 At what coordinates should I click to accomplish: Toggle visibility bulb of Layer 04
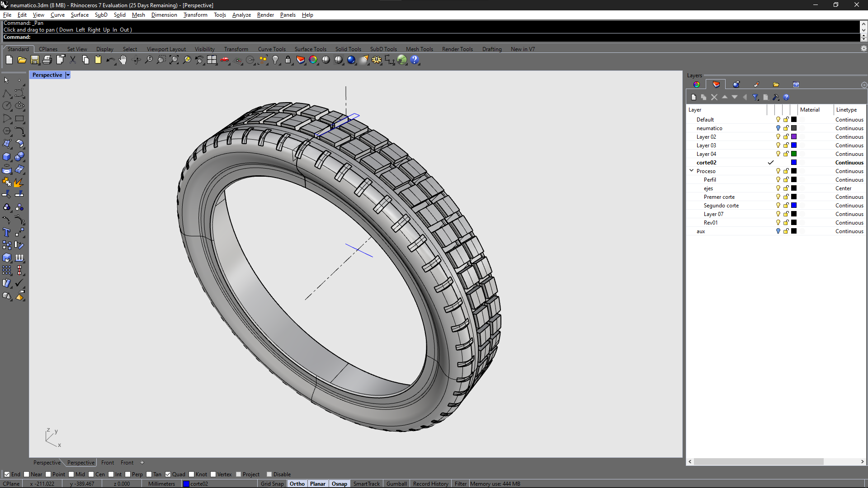tap(778, 154)
